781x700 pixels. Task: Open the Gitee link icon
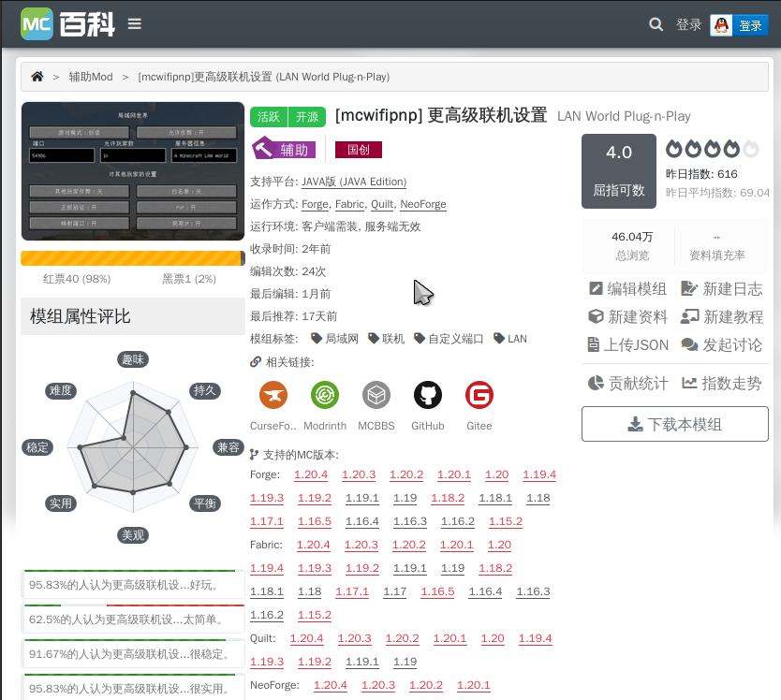(x=479, y=395)
